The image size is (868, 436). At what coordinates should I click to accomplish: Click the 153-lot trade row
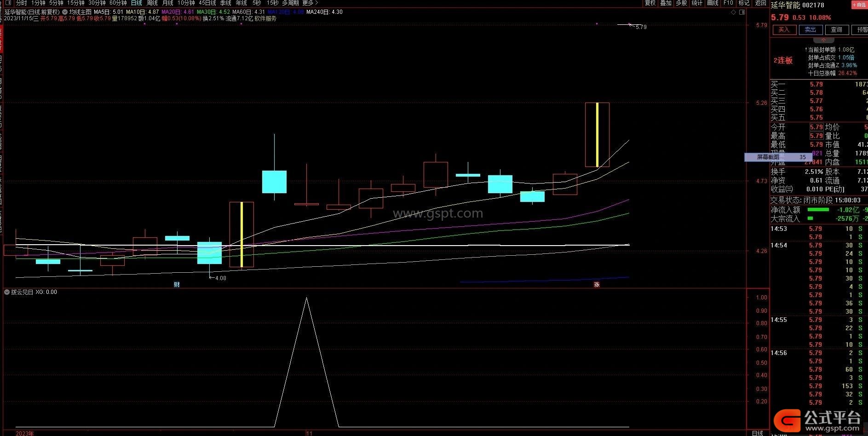[819, 386]
